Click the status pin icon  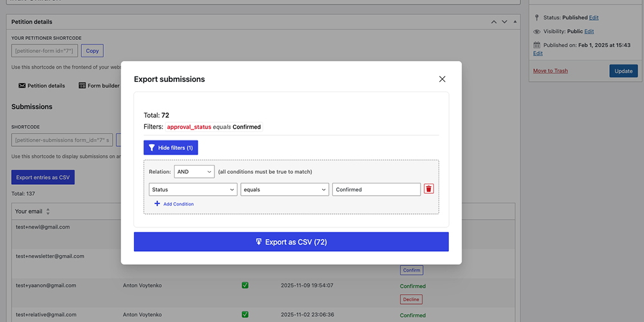[536, 17]
